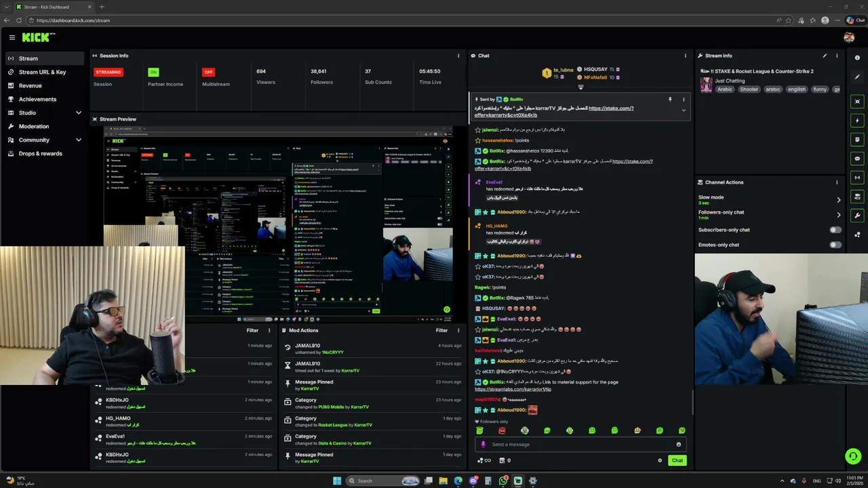This screenshot has height=488, width=868.
Task: Toggle stream preview widget in right toolbar
Action: 857,102
